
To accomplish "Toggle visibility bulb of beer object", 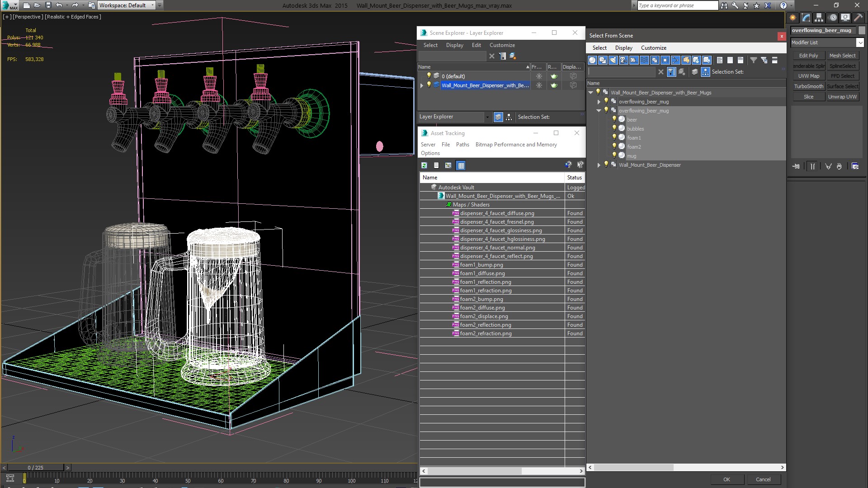I will click(x=614, y=119).
